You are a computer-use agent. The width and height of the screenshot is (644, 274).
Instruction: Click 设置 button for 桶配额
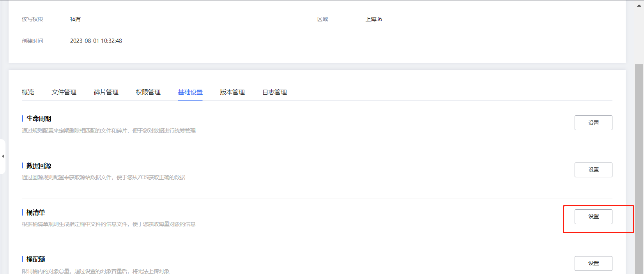click(x=593, y=263)
